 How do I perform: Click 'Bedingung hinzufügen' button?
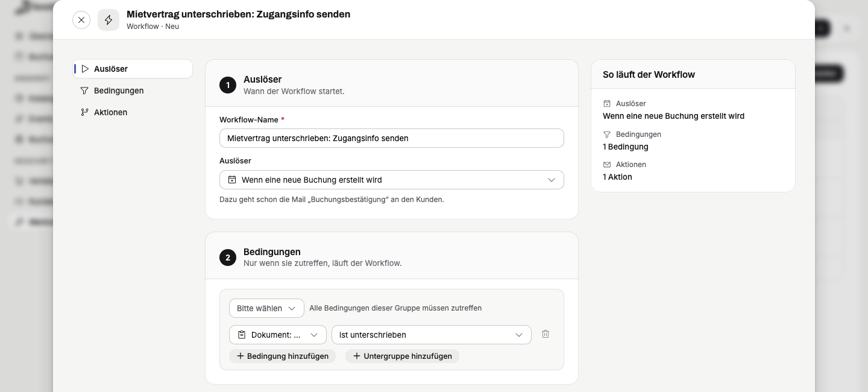(282, 356)
